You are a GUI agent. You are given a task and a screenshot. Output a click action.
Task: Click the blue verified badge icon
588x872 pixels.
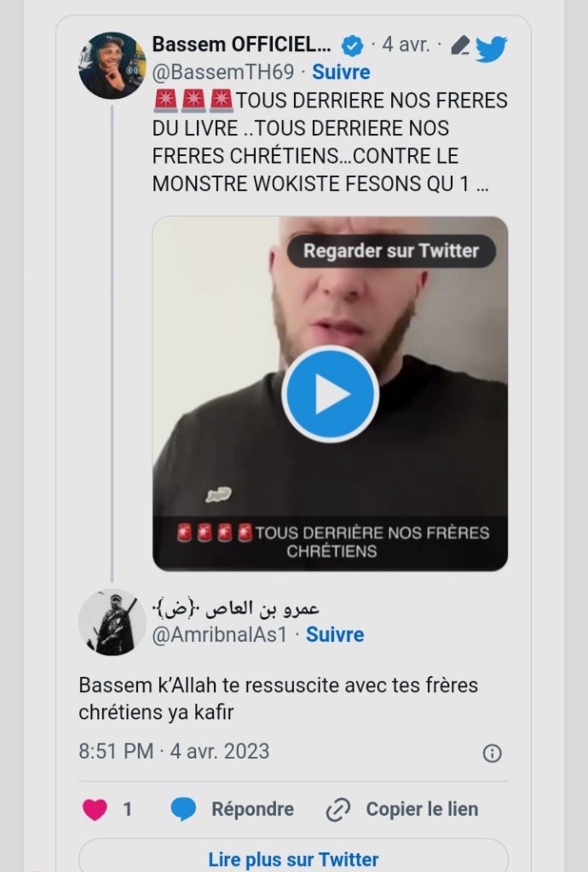(x=352, y=45)
